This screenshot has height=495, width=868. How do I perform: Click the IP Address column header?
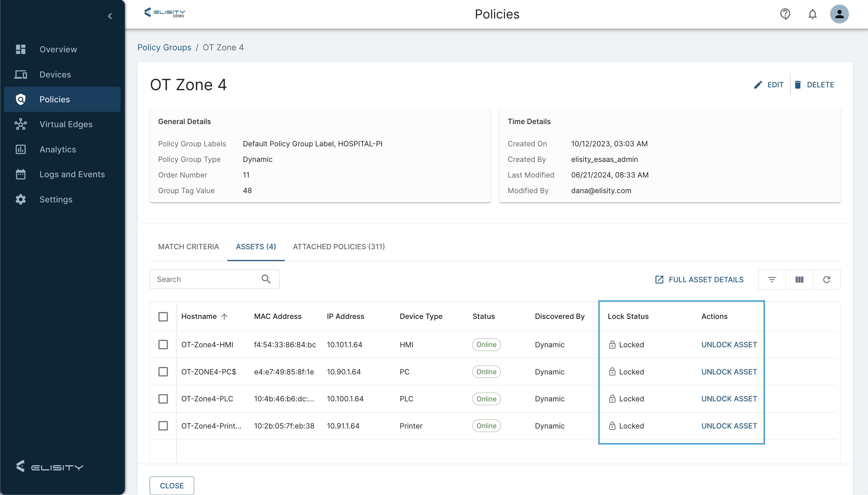[345, 316]
